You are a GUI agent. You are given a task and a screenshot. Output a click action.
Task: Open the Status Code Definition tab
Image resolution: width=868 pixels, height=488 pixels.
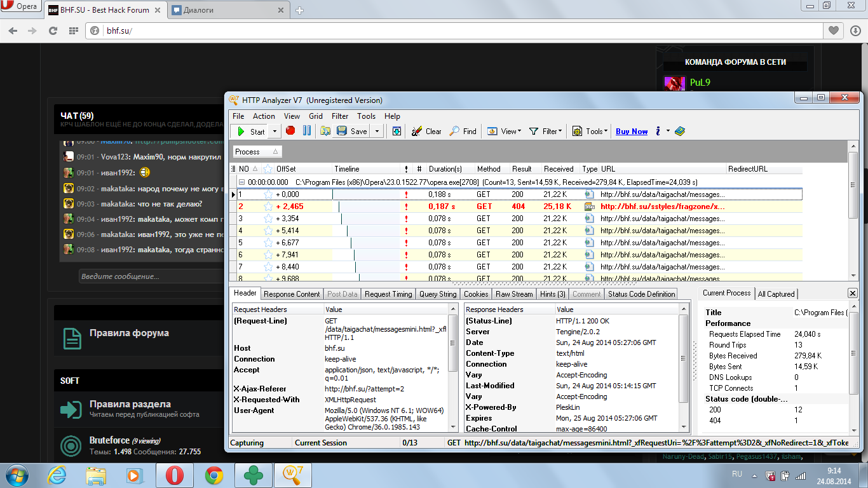pyautogui.click(x=641, y=294)
